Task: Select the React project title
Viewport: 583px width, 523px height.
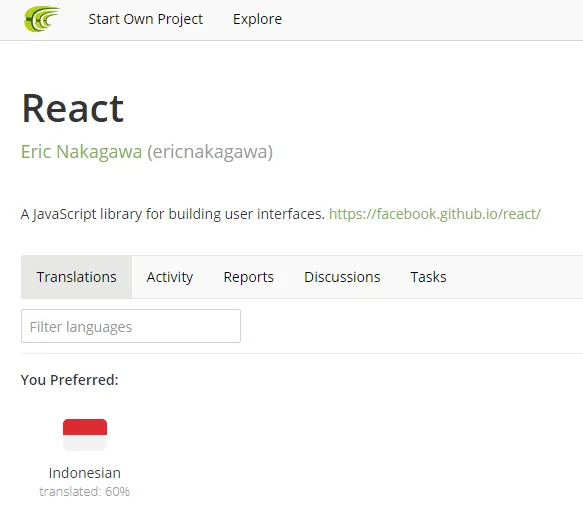Action: (x=73, y=109)
